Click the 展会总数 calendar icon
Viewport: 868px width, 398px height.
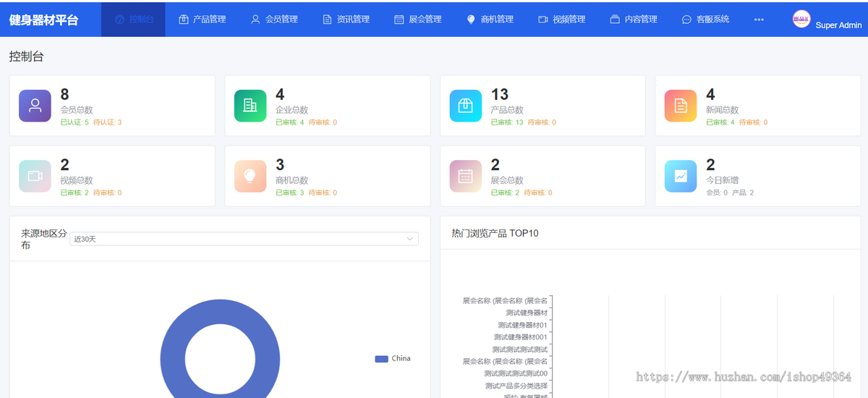(465, 176)
